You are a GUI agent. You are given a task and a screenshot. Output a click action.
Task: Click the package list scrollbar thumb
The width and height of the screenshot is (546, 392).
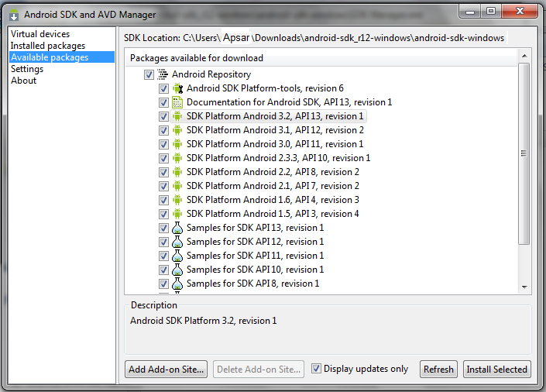click(x=524, y=153)
